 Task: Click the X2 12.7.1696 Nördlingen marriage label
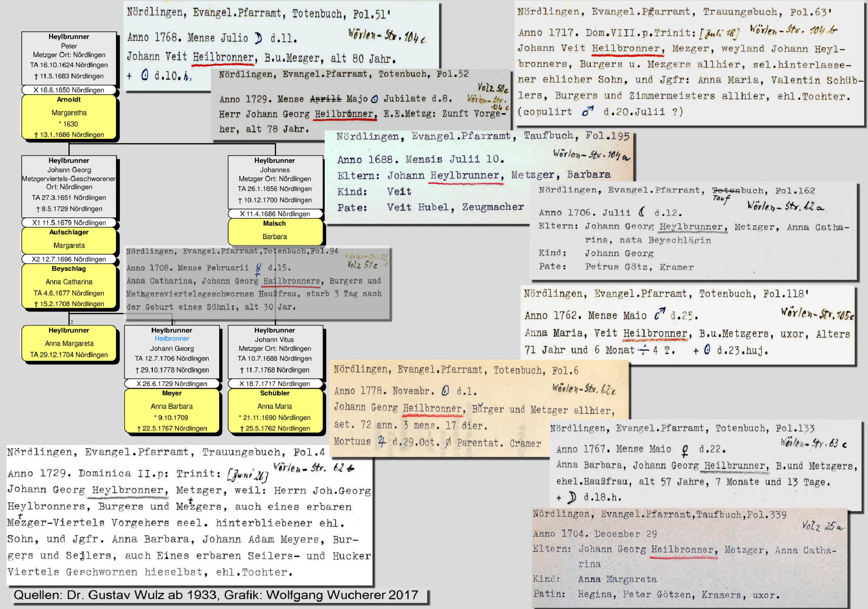pos(69,259)
